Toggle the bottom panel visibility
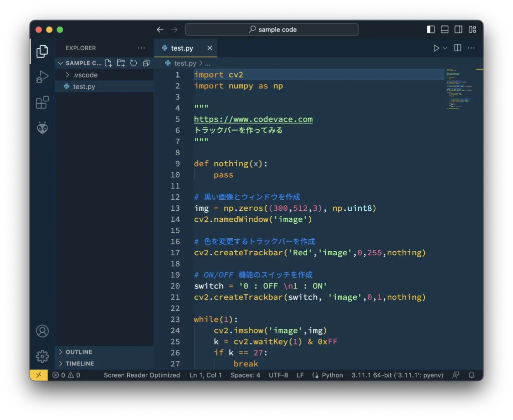 coord(444,30)
